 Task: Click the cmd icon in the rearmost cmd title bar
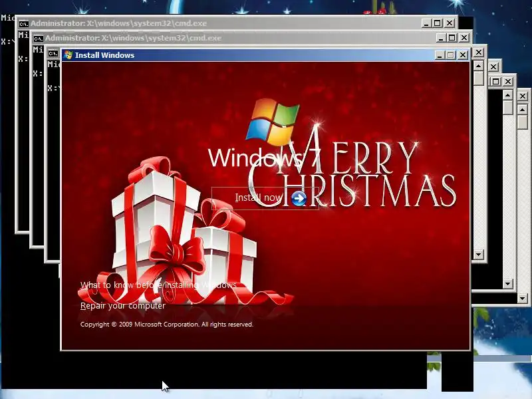(x=23, y=24)
